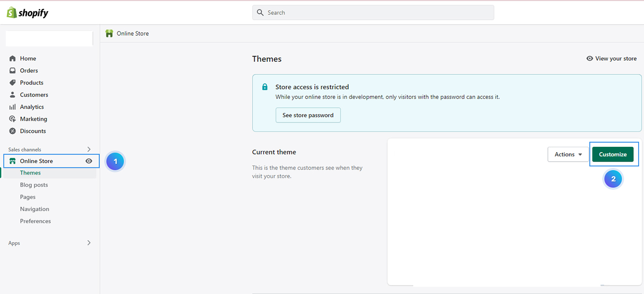Click the Products tag icon

coord(13,83)
